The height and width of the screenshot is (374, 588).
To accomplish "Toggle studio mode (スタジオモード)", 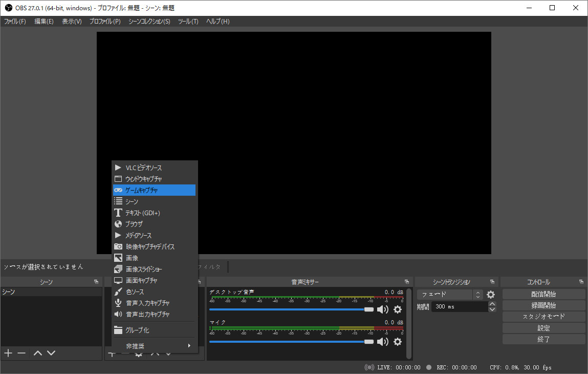I will pos(543,317).
